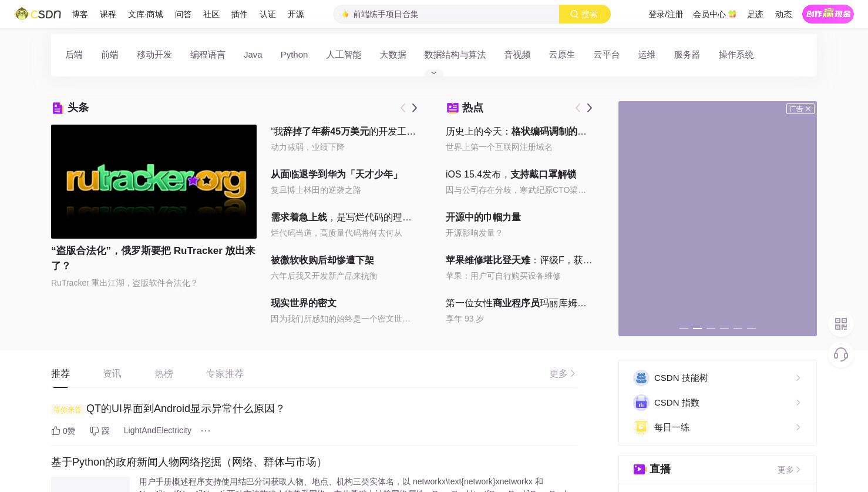Click the 直播 video icon
This screenshot has width=868, height=492.
point(640,469)
